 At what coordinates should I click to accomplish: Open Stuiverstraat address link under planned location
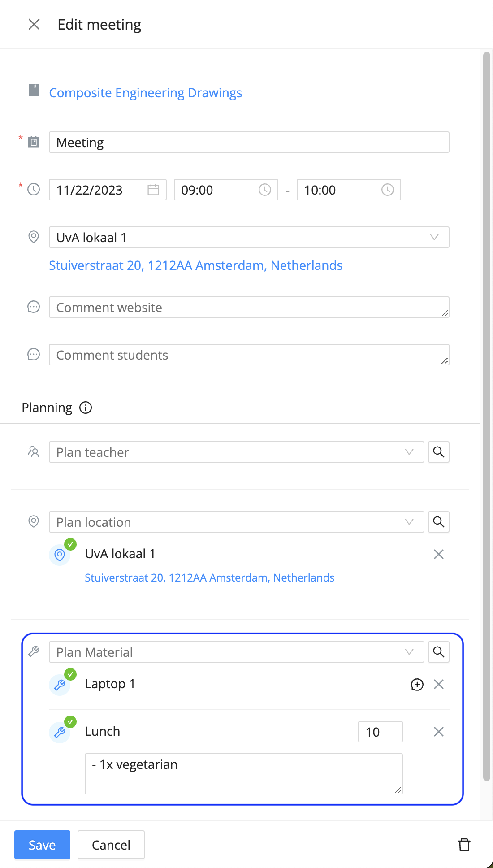coord(210,577)
